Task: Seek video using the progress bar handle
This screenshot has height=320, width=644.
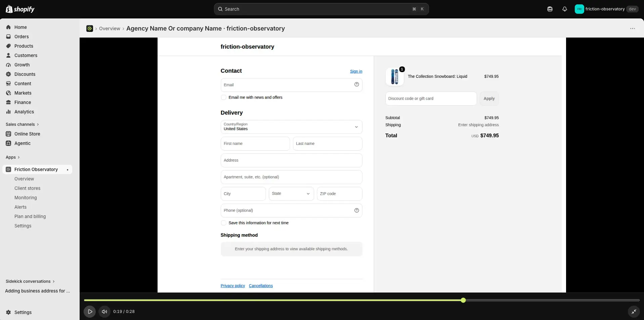Action: click(x=463, y=300)
